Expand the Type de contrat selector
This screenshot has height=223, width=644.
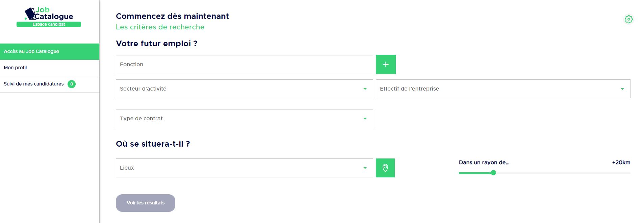[244, 119]
